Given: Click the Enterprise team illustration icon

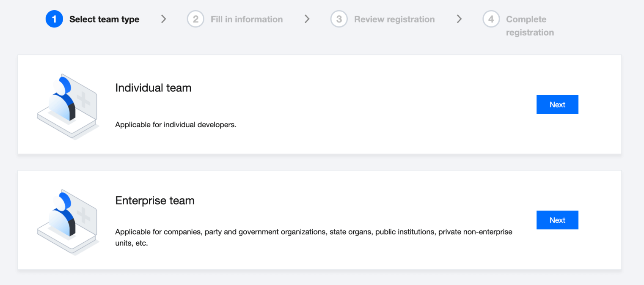Looking at the screenshot, I should (68, 222).
